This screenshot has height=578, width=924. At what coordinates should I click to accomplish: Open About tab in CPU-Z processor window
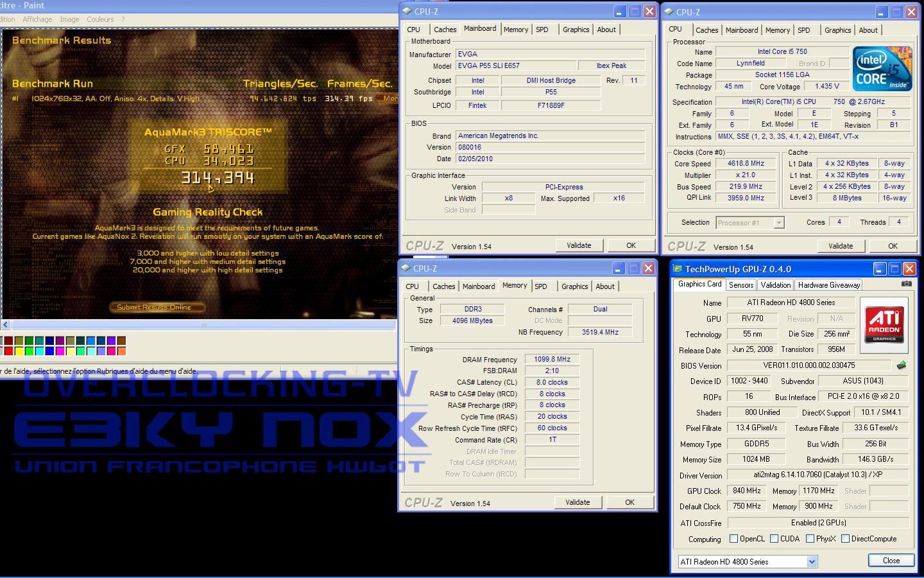(868, 30)
